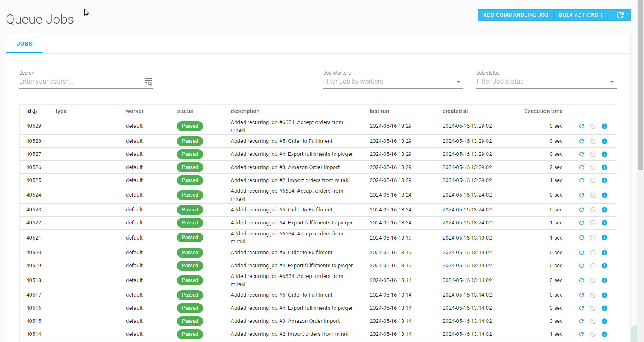The width and height of the screenshot is (644, 342).
Task: Rerun job 40526 with the retry icon
Action: click(581, 167)
